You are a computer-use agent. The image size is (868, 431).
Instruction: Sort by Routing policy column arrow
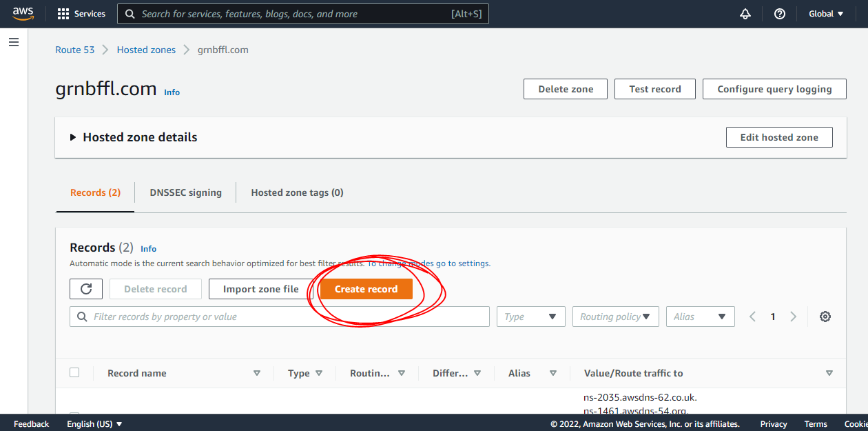402,373
